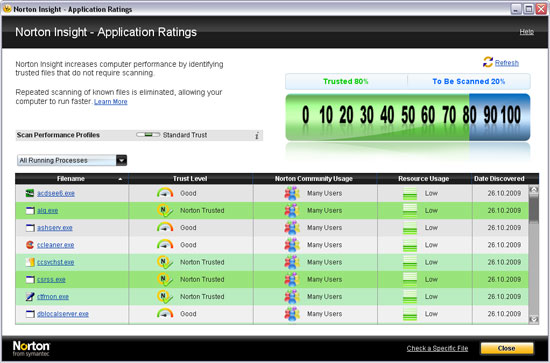Click the Norton Trusted badge for csrss.exe
Screen dimensions: 550x363
point(165,280)
